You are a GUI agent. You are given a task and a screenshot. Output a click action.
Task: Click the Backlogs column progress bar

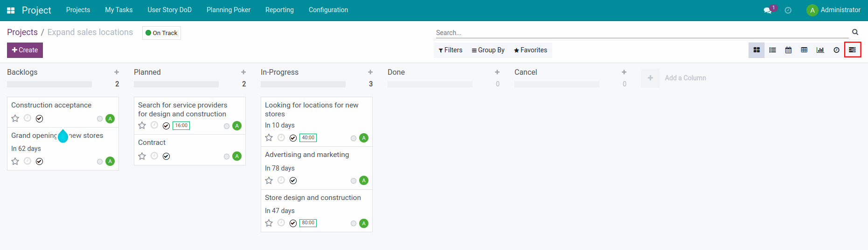coord(49,85)
